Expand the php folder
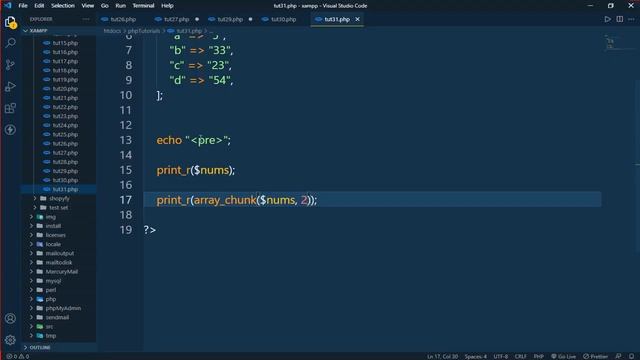Image resolution: width=640 pixels, height=360 pixels. 51,299
